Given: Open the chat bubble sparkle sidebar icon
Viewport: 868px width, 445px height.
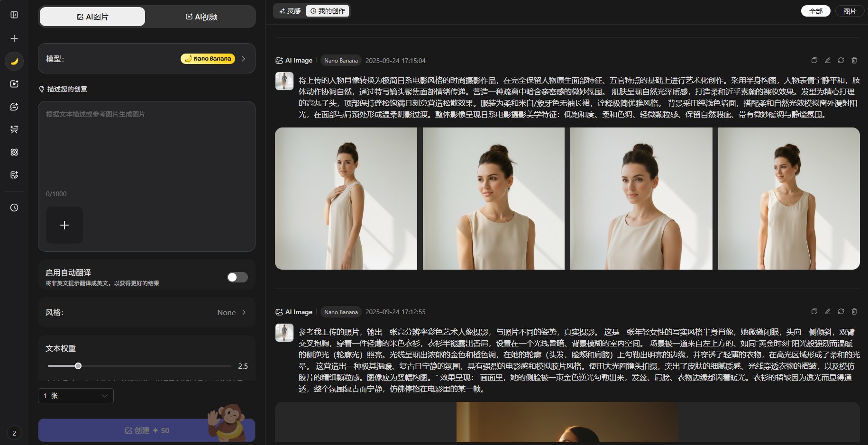Looking at the screenshot, I should (14, 107).
